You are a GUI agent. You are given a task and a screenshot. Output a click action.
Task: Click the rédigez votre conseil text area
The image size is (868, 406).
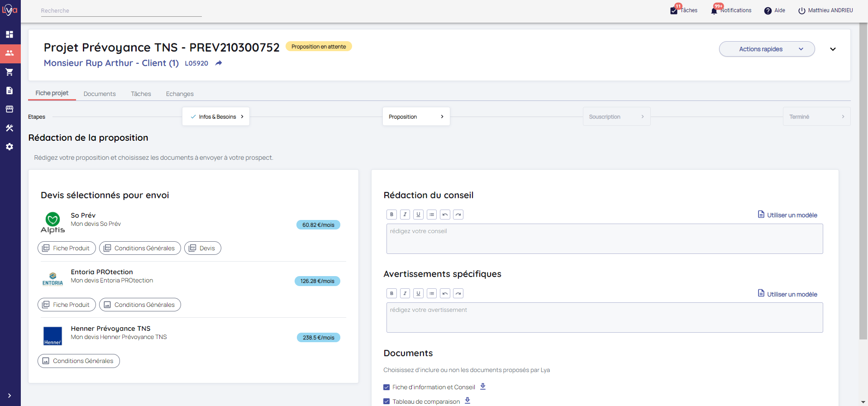pos(604,239)
